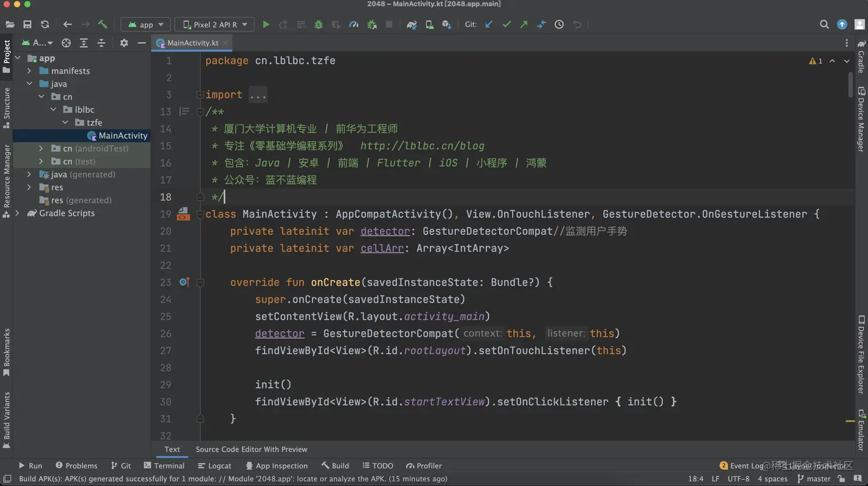The height and width of the screenshot is (486, 868).
Task: Click the Make Project hammer icon
Action: pyautogui.click(x=103, y=25)
